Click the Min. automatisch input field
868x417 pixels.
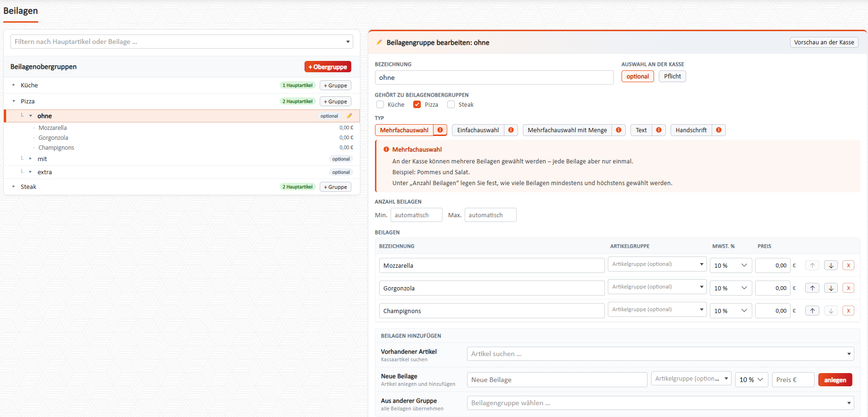pyautogui.click(x=416, y=215)
